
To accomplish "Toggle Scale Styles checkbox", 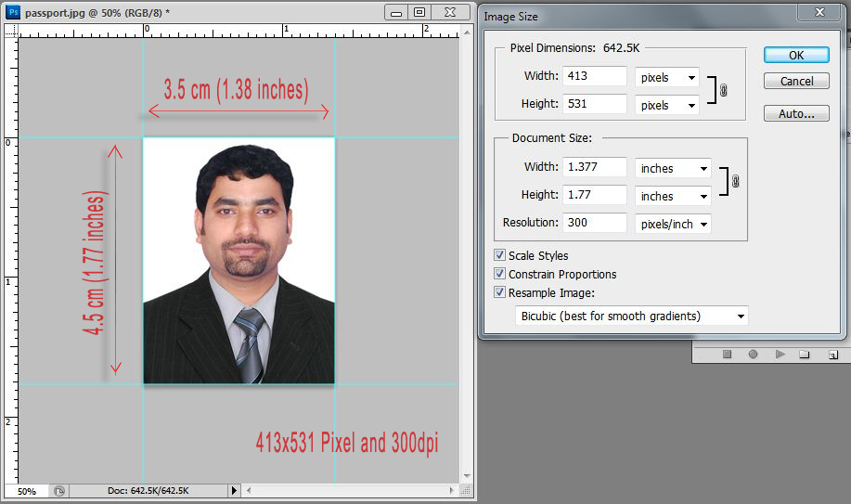I will [499, 254].
